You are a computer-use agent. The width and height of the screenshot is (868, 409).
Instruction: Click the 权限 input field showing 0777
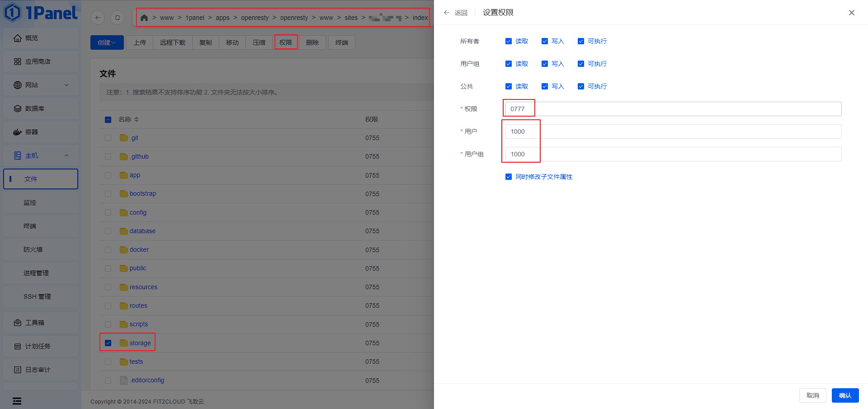673,109
